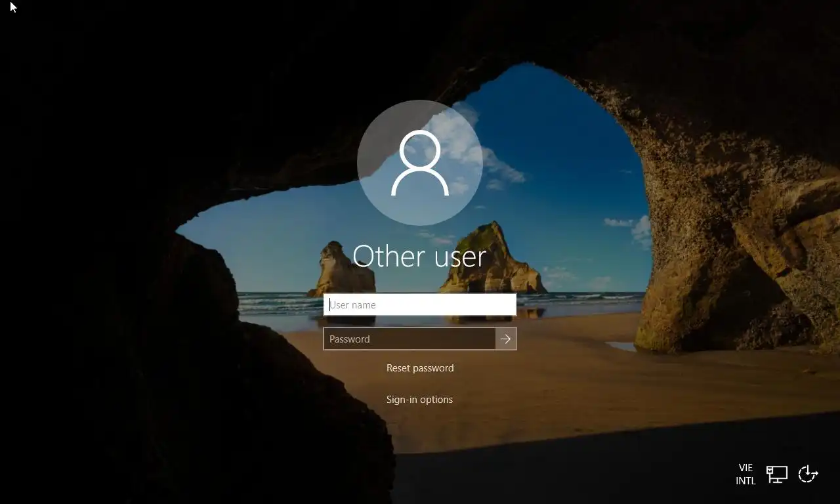Click the "Other user" account name
Image resolution: width=840 pixels, height=504 pixels.
coord(420,256)
